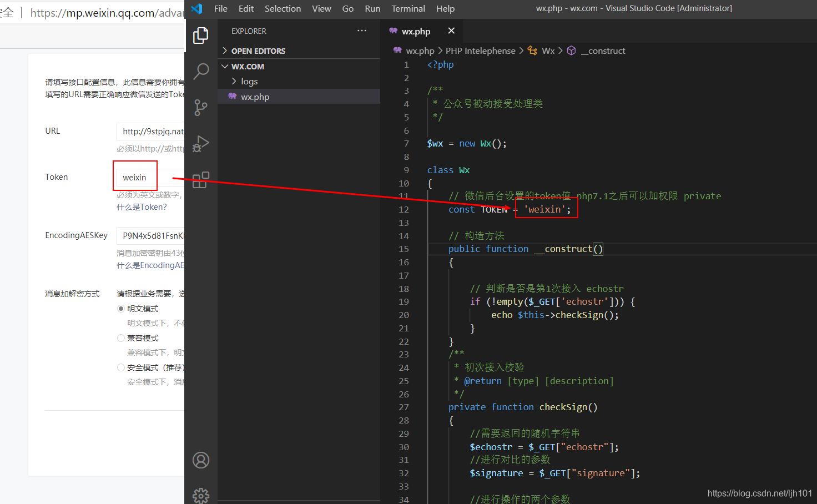Open the Search view in the activity bar
This screenshot has width=817, height=504.
(200, 72)
